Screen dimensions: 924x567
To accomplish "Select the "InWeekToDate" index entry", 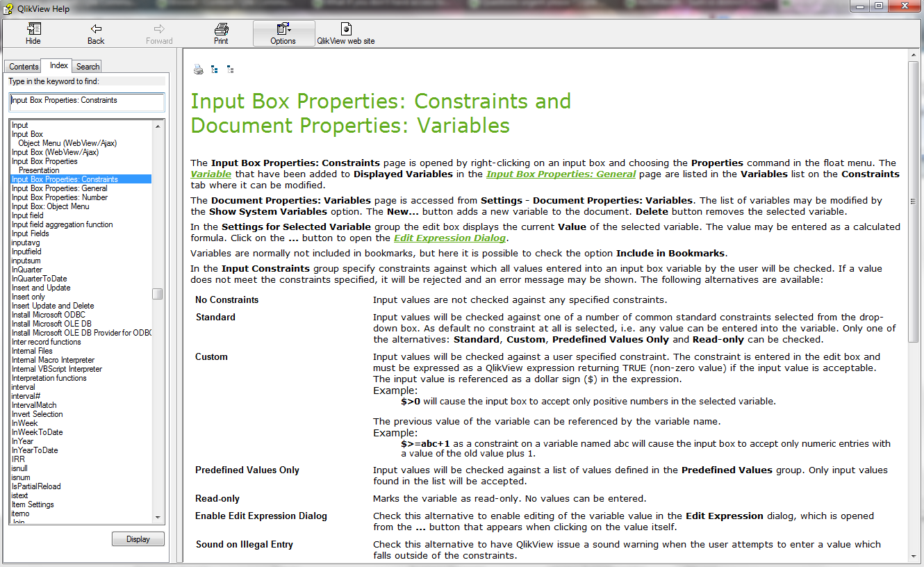I will 37,432.
